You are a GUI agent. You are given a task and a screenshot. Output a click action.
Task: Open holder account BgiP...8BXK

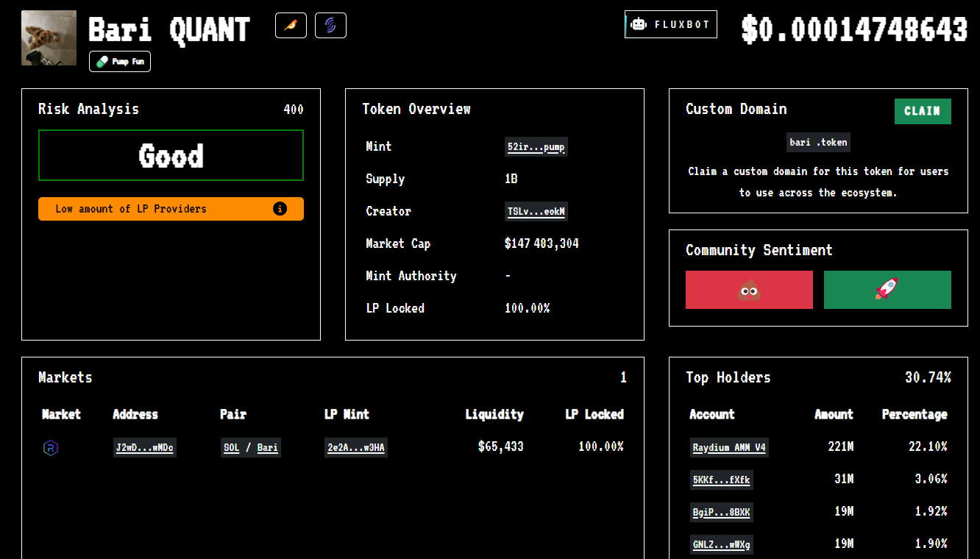721,513
